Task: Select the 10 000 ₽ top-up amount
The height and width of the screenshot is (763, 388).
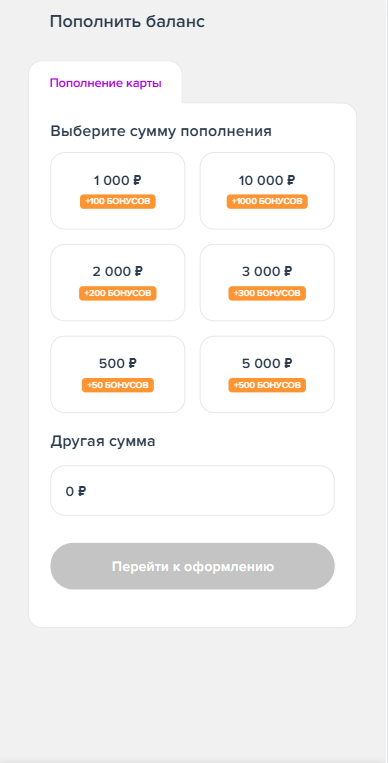Action: point(267,191)
